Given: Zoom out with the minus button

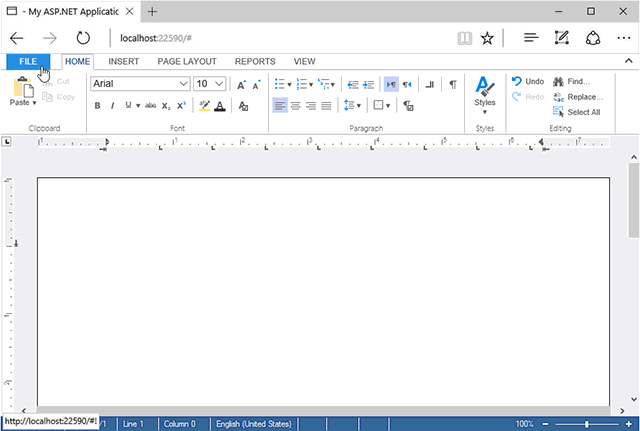Looking at the screenshot, I should coord(546,424).
